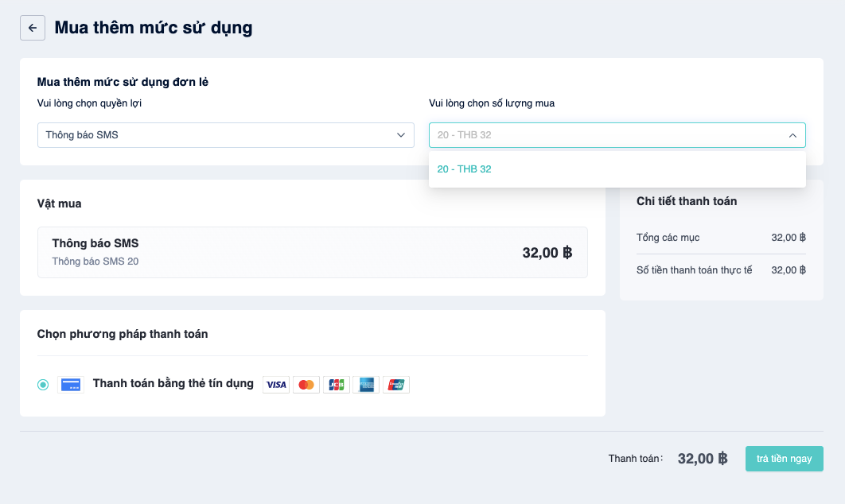Collapse the purchase quantity dropdown chevron
845x504 pixels.
(792, 135)
